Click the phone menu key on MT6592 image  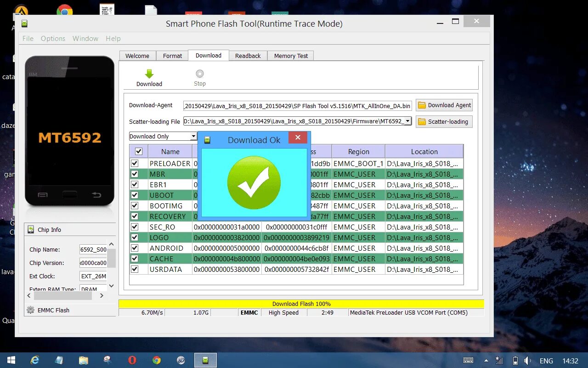[x=42, y=195]
